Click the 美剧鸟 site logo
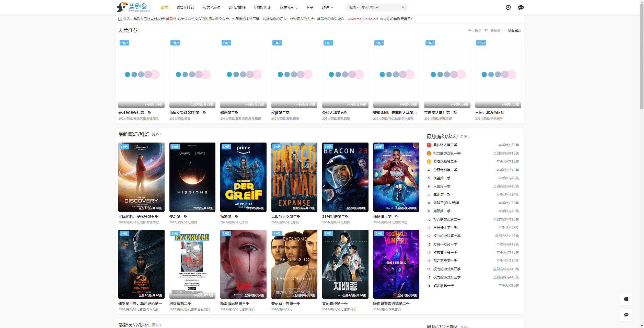644x328 pixels. (134, 7)
